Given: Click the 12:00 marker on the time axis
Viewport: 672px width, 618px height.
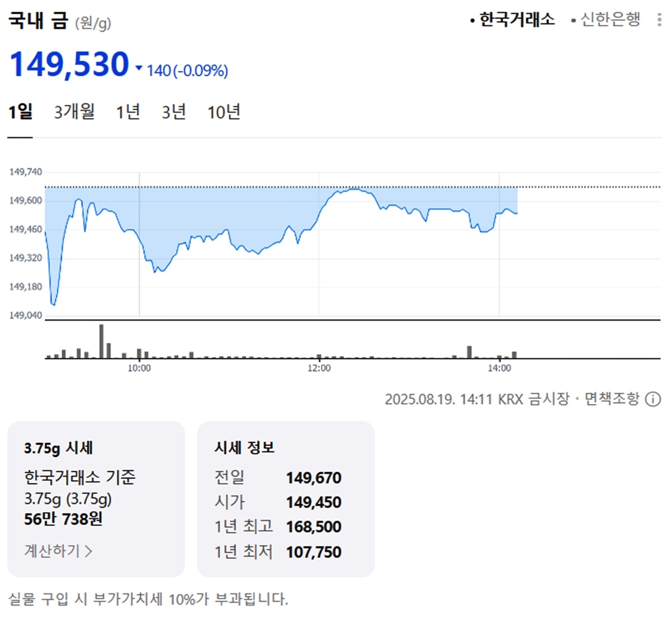Looking at the screenshot, I should pyautogui.click(x=319, y=368).
